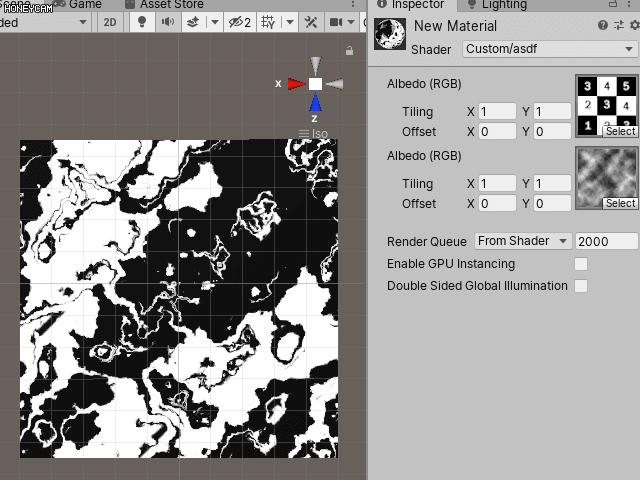The width and height of the screenshot is (640, 480).
Task: Toggle Iso projection label
Action: coord(313,133)
